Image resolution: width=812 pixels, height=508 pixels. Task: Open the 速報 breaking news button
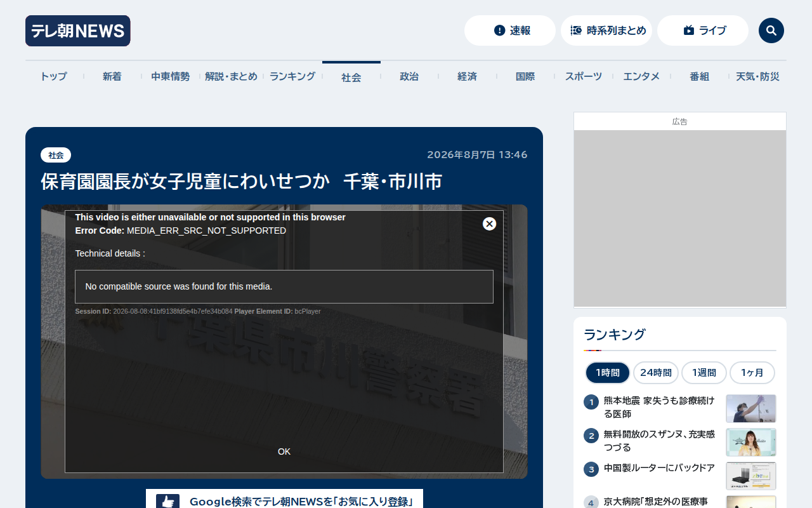[510, 30]
